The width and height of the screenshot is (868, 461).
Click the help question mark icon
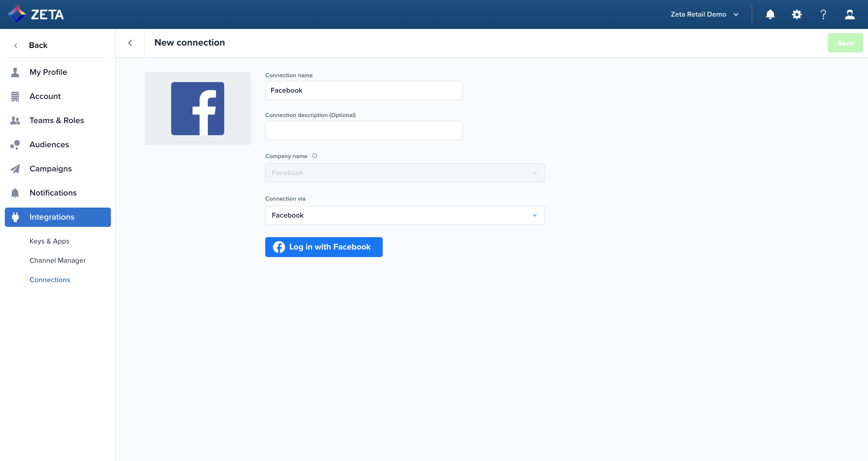click(x=823, y=14)
